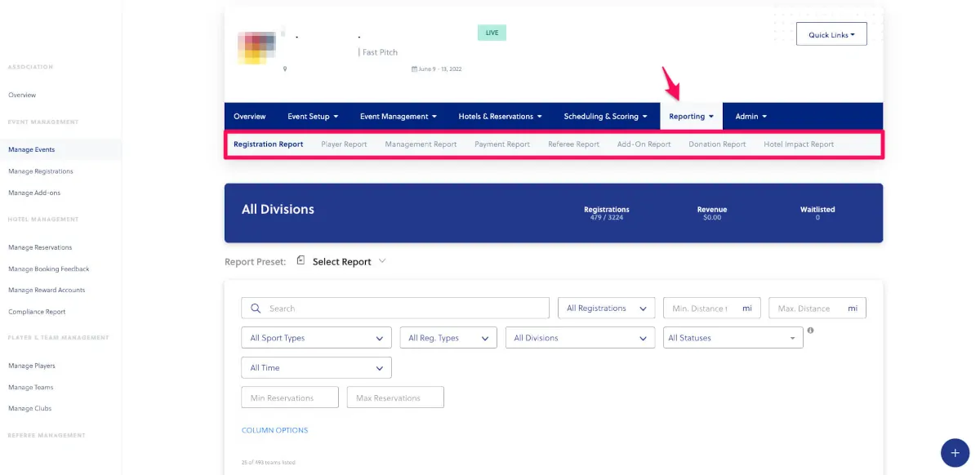Viewport: 980px width, 475px height.
Task: Click the Search input field
Action: (x=395, y=309)
